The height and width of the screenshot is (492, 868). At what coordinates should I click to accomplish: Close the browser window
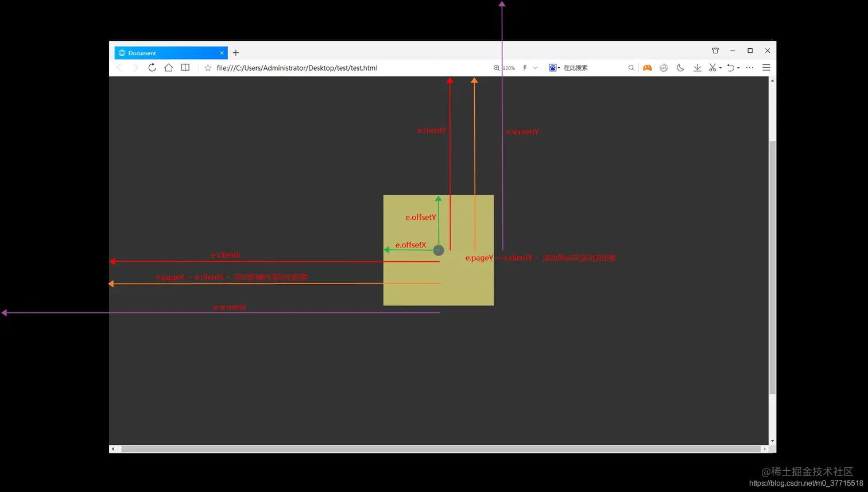(768, 51)
